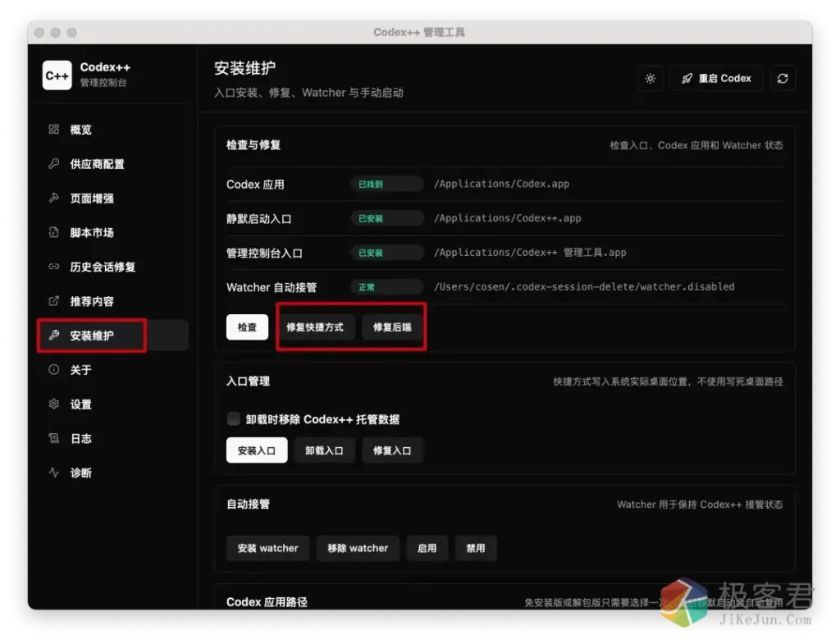Toggle the light/dark theme sun icon
840x644 pixels.
651,79
